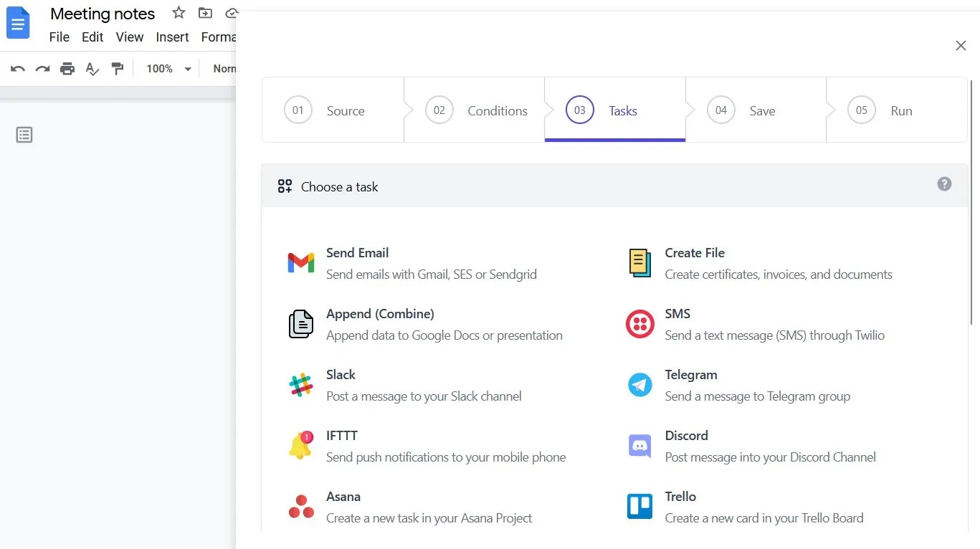Click the Trello board icon
The width and height of the screenshot is (980, 549).
[639, 506]
